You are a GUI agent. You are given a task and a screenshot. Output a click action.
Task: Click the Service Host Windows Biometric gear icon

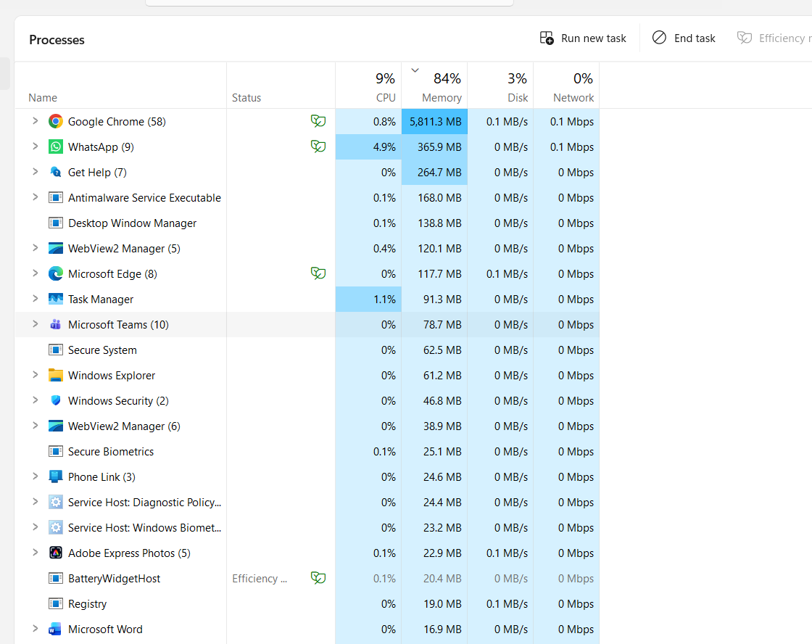click(x=55, y=527)
